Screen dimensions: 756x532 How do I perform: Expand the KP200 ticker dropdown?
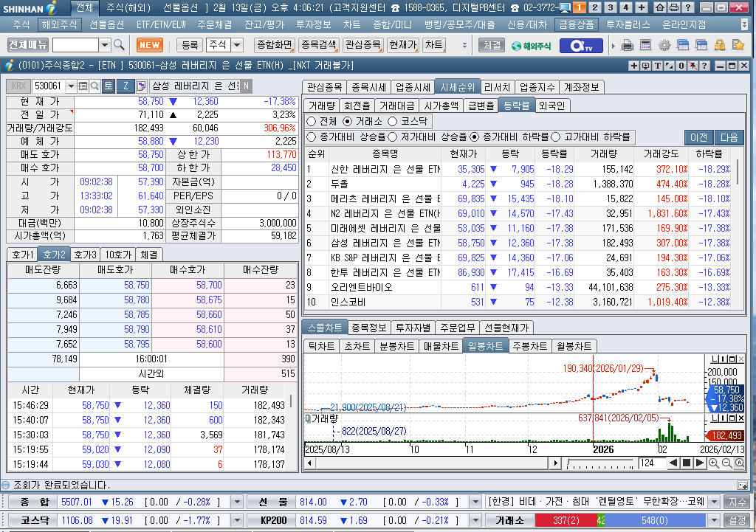pos(475,520)
